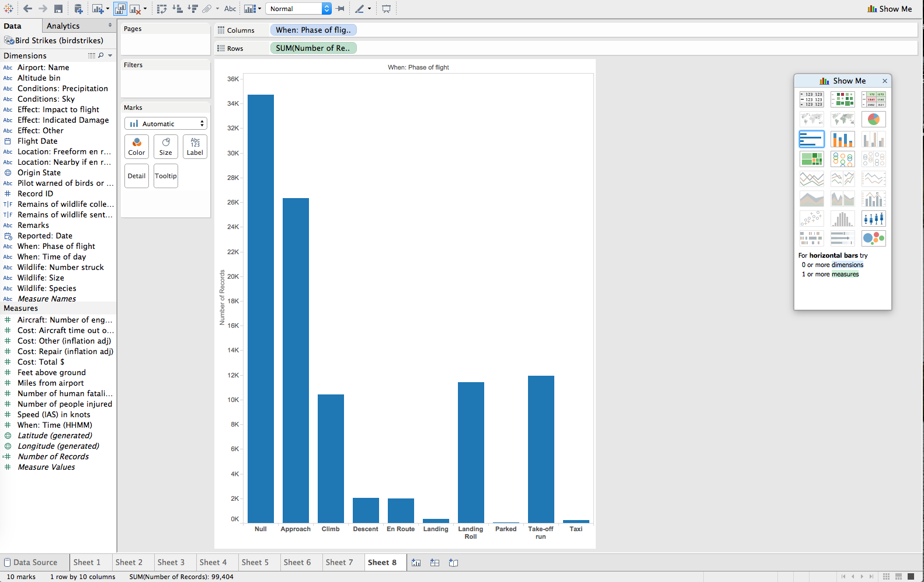Screen dimensions: 924x582
Task: Click the Tooltip button in Marks
Action: coord(166,176)
